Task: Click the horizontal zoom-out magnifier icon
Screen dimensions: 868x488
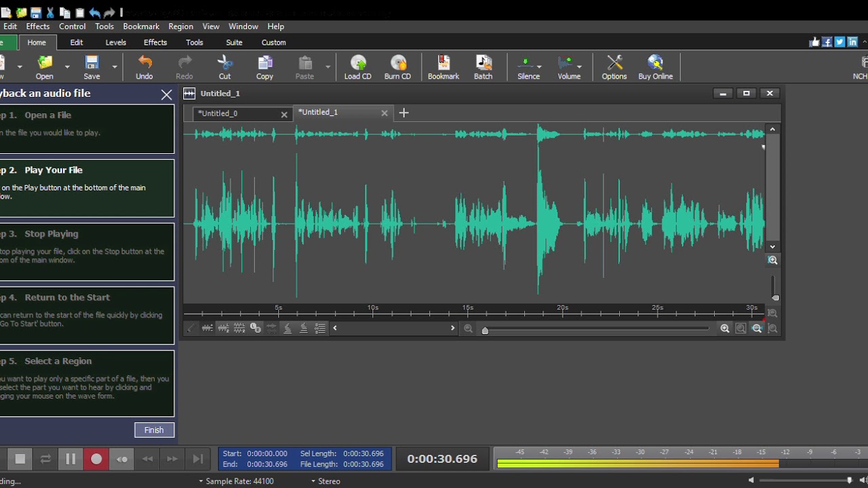Action: click(468, 329)
